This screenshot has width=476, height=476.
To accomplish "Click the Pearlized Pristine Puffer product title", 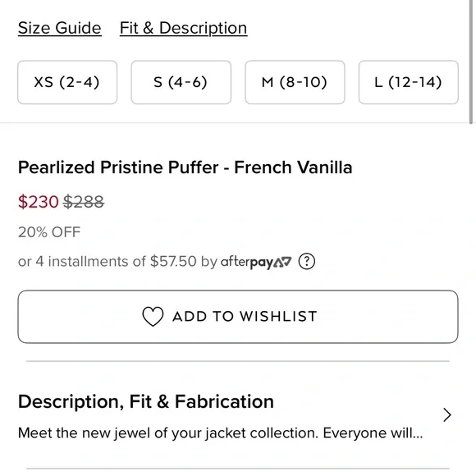I will pyautogui.click(x=185, y=167).
